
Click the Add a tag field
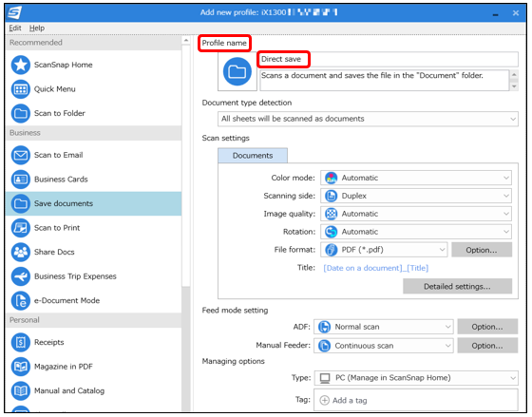point(416,400)
